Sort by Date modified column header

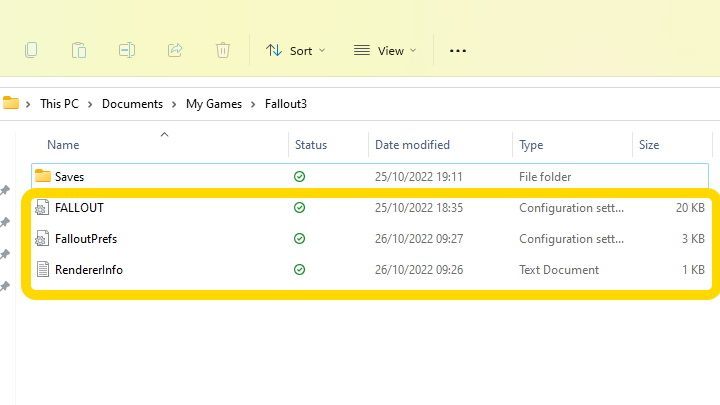click(412, 145)
